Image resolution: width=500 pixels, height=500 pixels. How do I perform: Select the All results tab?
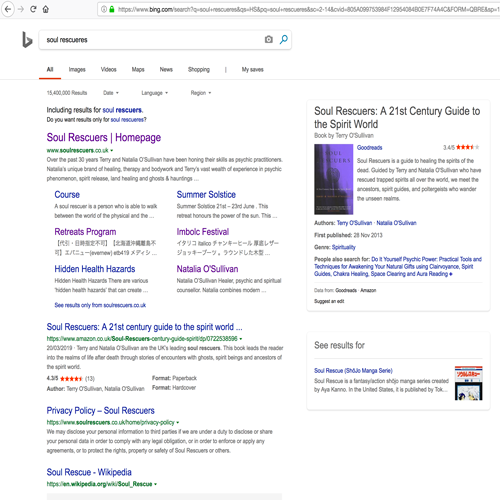pos(50,69)
